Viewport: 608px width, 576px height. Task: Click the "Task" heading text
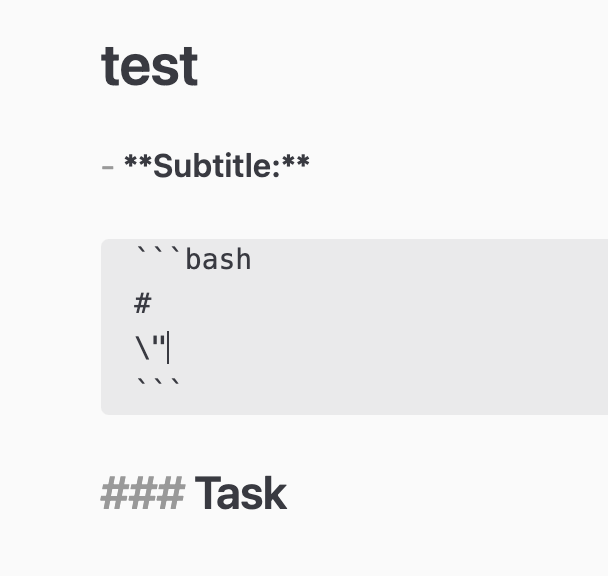coord(240,494)
